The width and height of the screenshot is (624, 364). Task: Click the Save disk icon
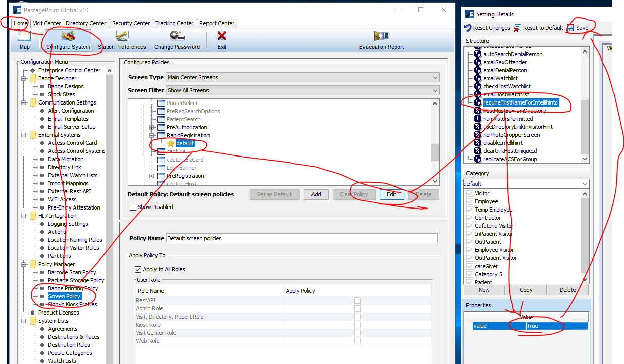click(x=570, y=28)
